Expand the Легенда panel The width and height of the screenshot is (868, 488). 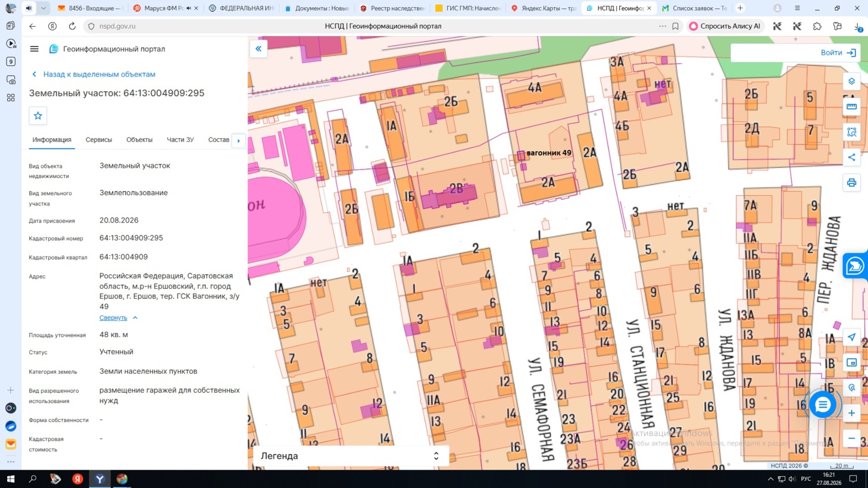[350, 456]
